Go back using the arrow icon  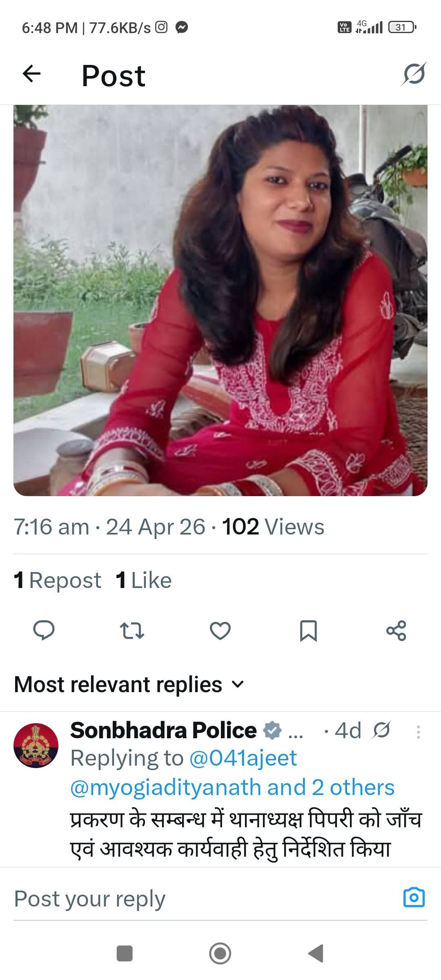31,74
